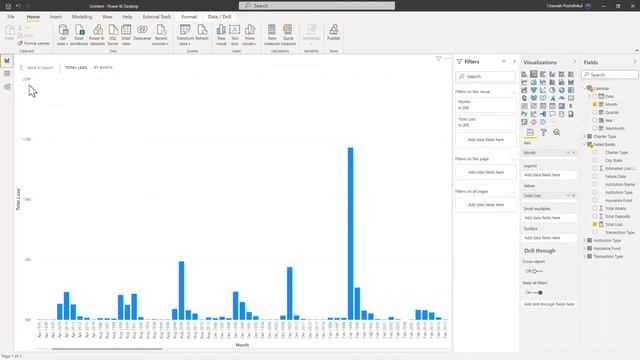The width and height of the screenshot is (640, 360).
Task: Open the Month axis field dropdown arrow
Action: click(x=568, y=153)
